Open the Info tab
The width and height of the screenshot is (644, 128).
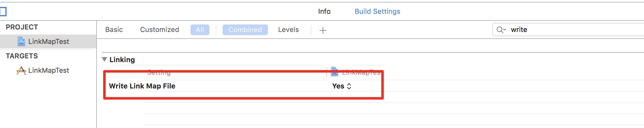click(324, 12)
